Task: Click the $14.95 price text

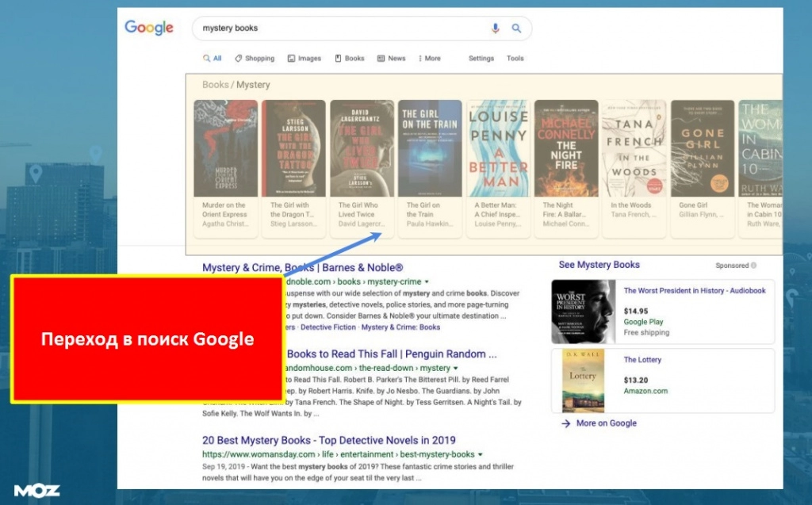Action: 635,312
